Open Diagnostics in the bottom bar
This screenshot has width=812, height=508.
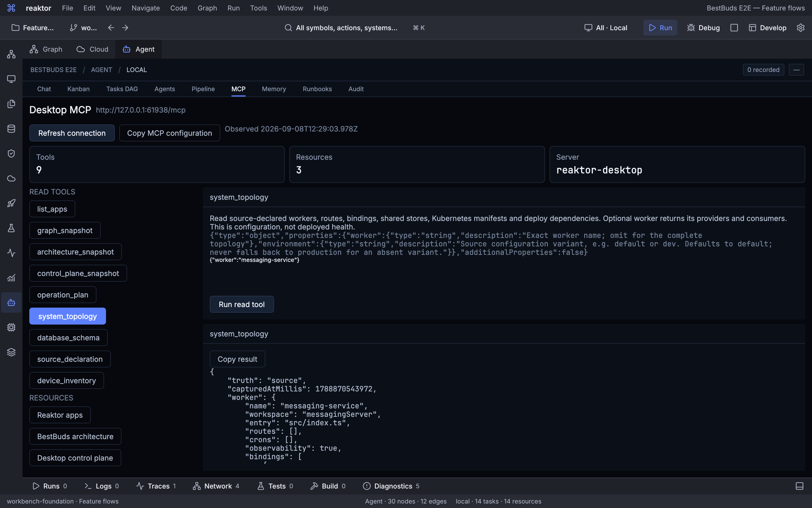391,486
